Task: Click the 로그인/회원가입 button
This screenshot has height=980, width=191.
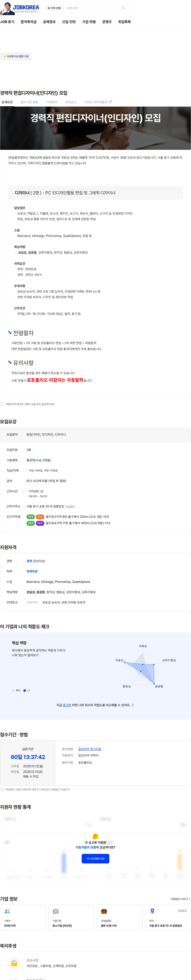Action: pos(95,859)
